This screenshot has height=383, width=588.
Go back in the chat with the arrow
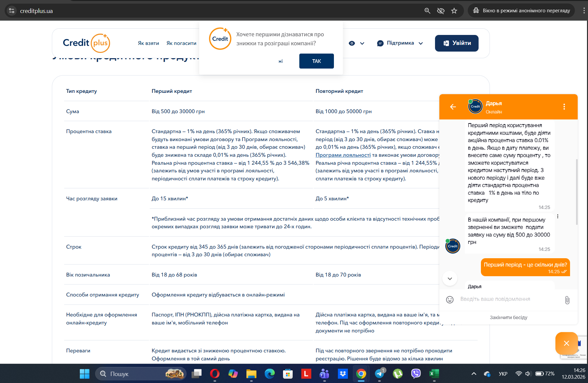click(453, 107)
